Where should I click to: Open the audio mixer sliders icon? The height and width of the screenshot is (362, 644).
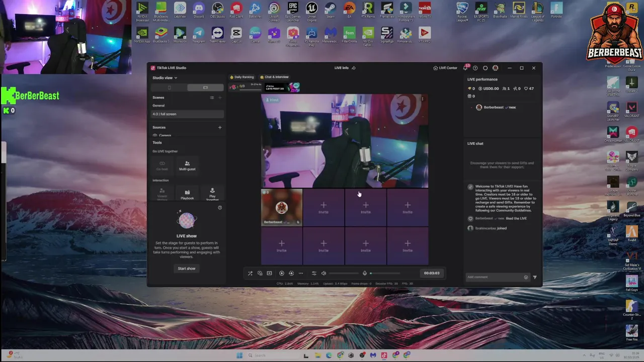coord(314,274)
